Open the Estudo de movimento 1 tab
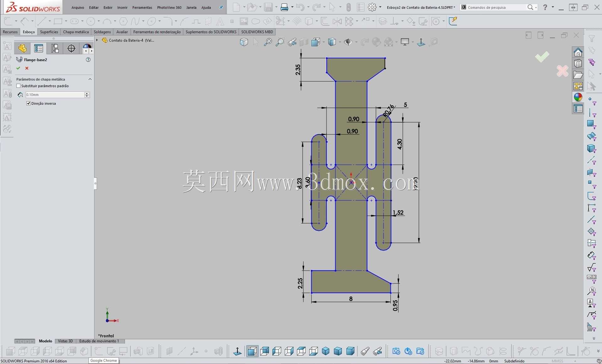Screen dimensions: 602x364 pyautogui.click(x=99, y=341)
